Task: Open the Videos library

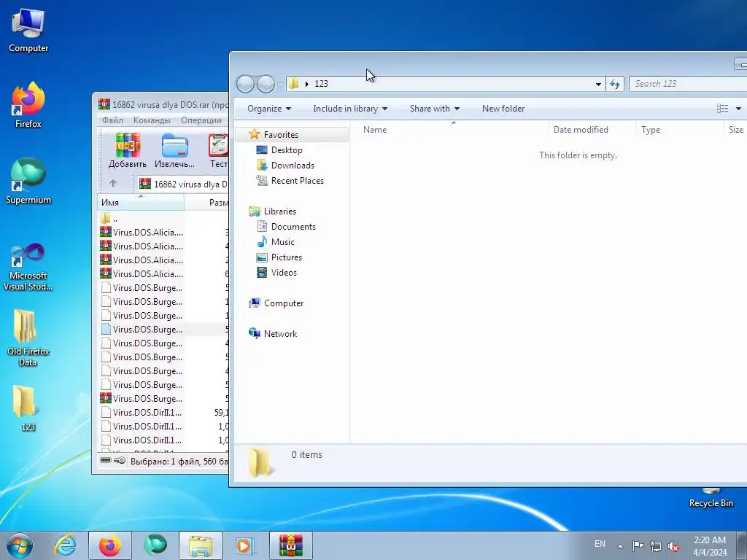Action: 284,273
